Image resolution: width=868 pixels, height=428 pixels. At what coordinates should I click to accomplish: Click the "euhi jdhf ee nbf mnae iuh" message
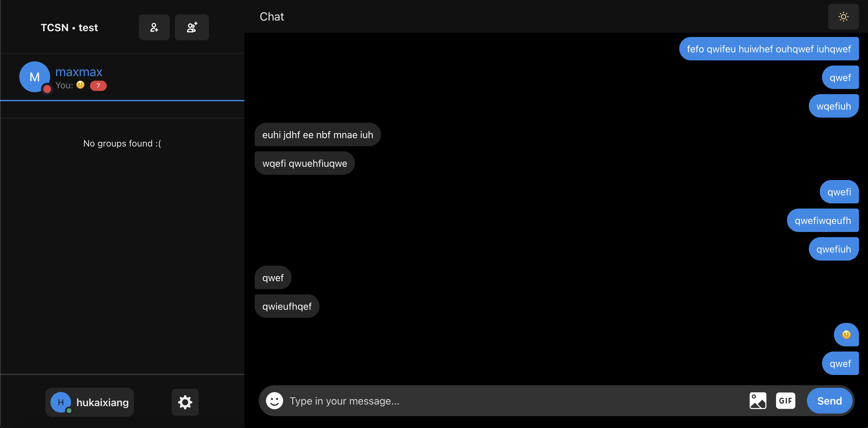pos(317,135)
